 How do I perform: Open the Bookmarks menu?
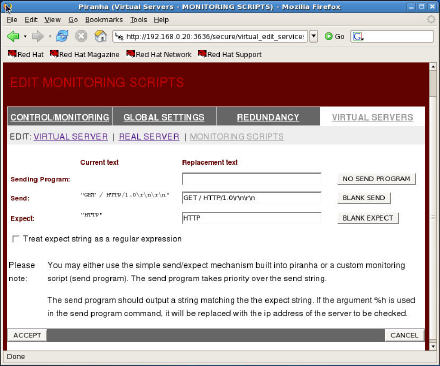pos(104,20)
